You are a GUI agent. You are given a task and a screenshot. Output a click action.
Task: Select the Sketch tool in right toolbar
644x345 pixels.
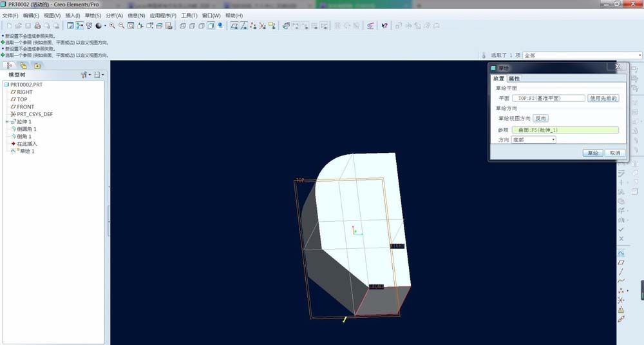621,253
